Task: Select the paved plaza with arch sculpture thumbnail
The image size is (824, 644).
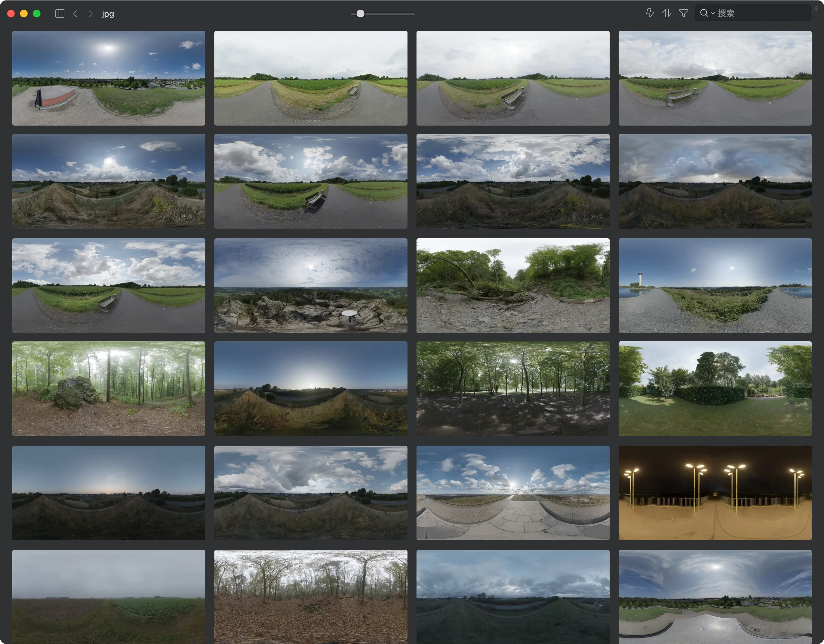Action: [x=513, y=493]
